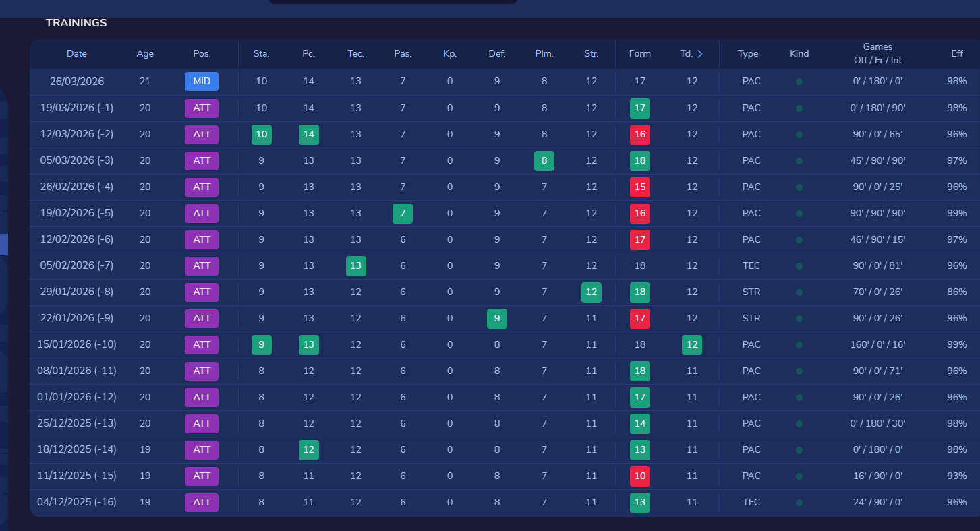The height and width of the screenshot is (531, 980).
Task: Click the Eff column header
Action: click(x=956, y=54)
